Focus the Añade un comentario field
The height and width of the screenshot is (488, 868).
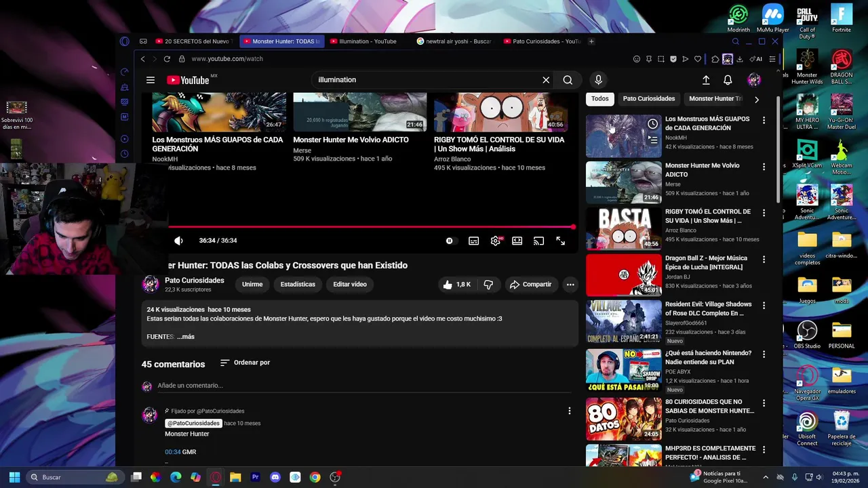coord(363,386)
